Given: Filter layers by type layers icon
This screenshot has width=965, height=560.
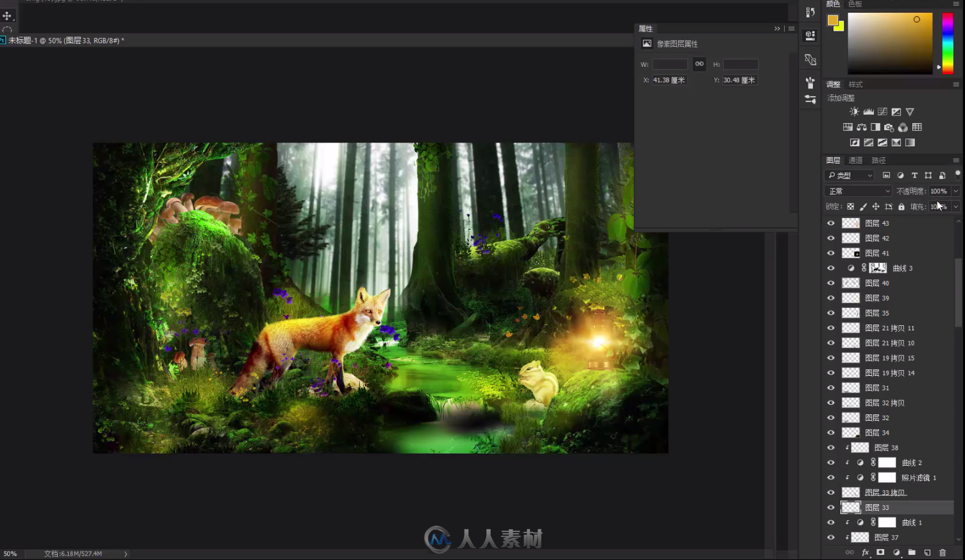Looking at the screenshot, I should point(914,175).
